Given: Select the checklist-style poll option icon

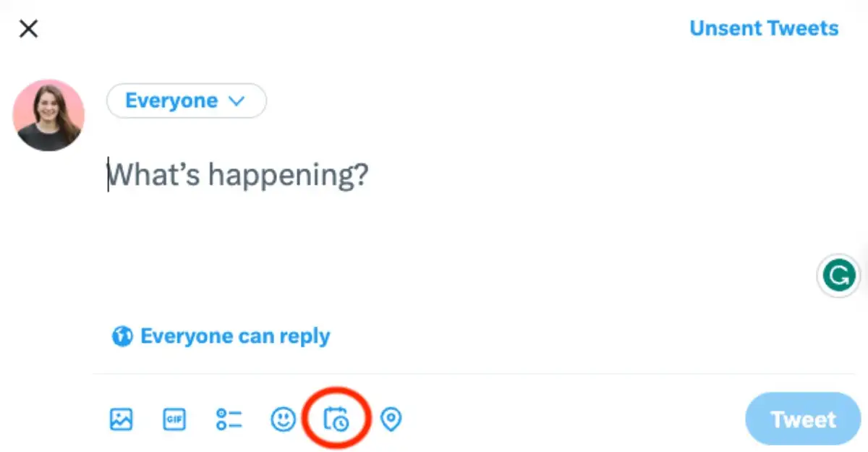Looking at the screenshot, I should tap(229, 419).
